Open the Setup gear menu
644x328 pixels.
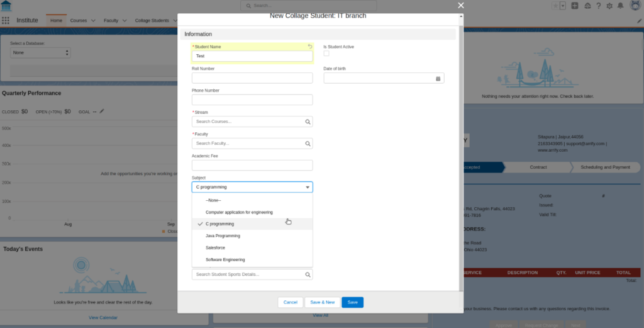pyautogui.click(x=608, y=6)
